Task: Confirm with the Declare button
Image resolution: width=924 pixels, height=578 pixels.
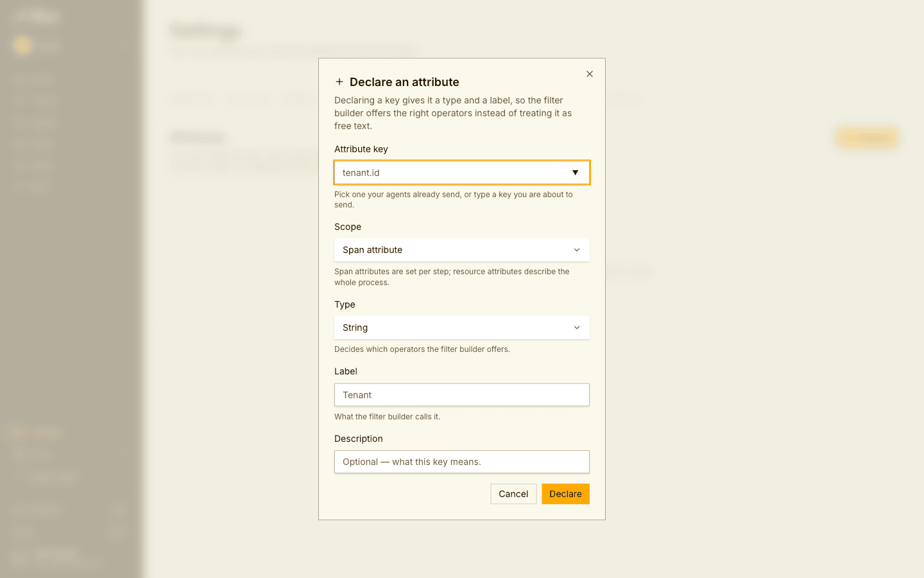Action: [565, 494]
